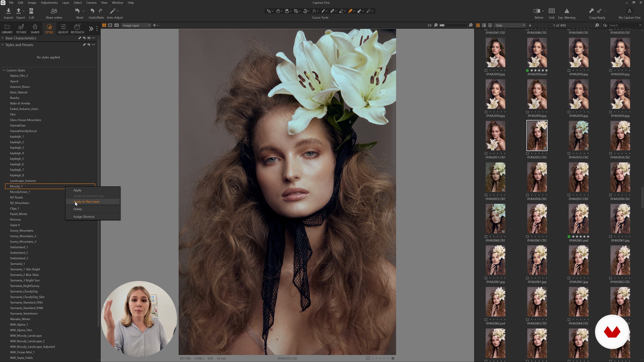Switch viewer to multi-view grid icon
The width and height of the screenshot is (644, 362).
coord(104,25)
